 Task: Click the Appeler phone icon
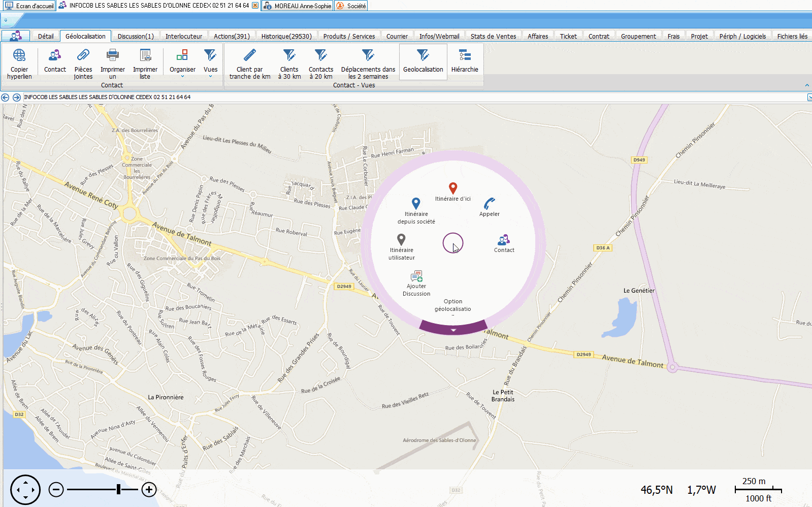490,204
